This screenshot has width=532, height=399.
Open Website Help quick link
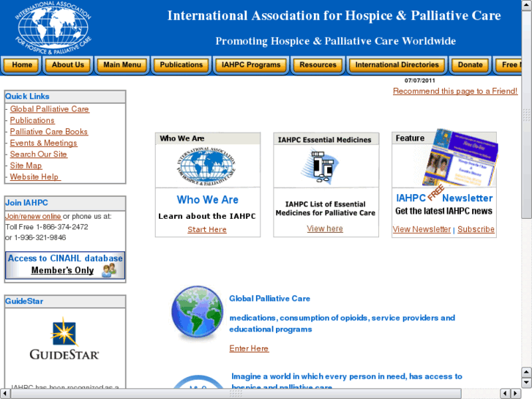coord(35,176)
